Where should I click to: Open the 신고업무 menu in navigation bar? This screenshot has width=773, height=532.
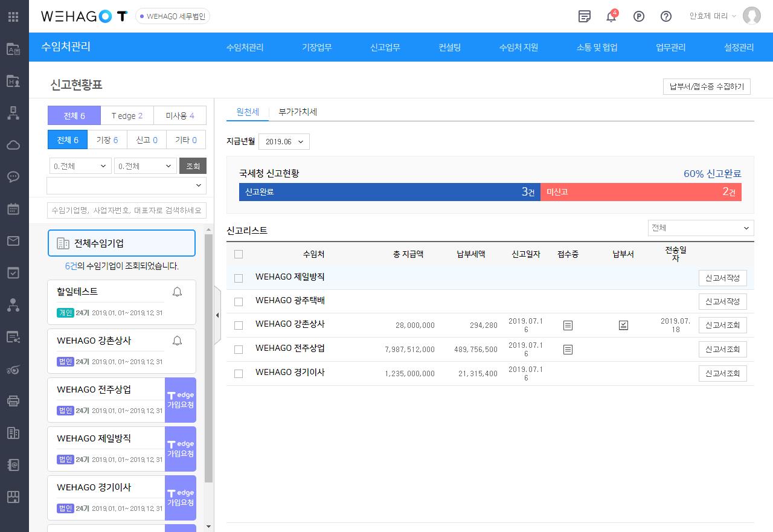pyautogui.click(x=385, y=48)
